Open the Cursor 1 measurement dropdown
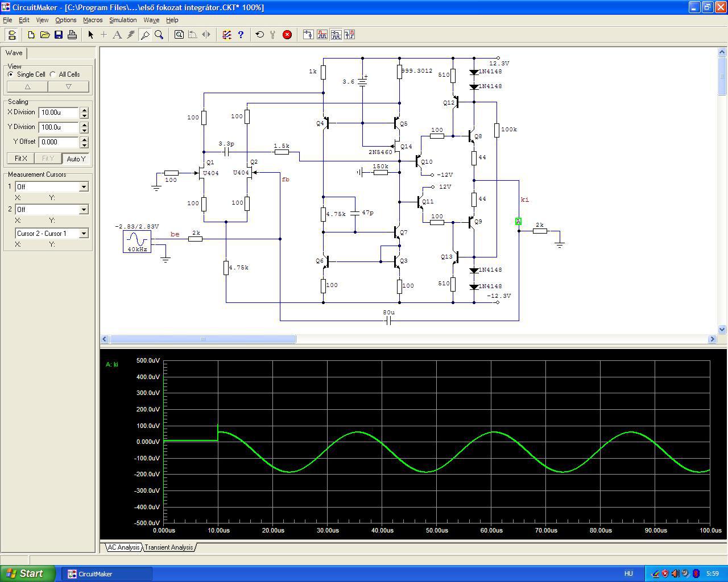728x582 pixels. pos(84,187)
